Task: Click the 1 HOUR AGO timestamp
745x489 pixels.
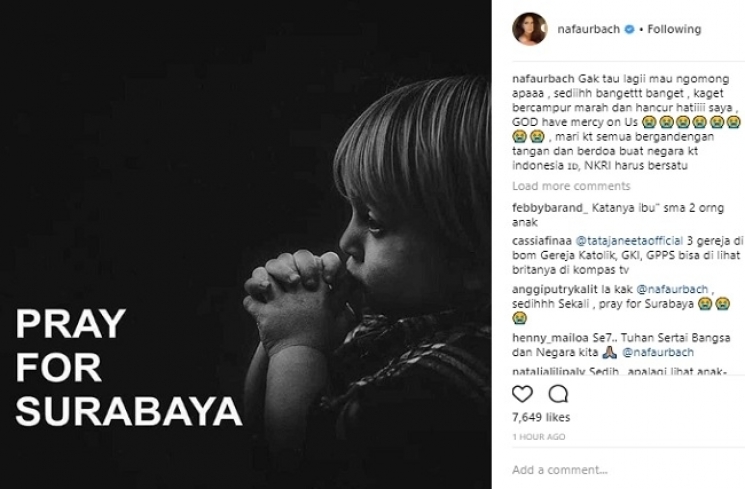Action: [x=539, y=437]
